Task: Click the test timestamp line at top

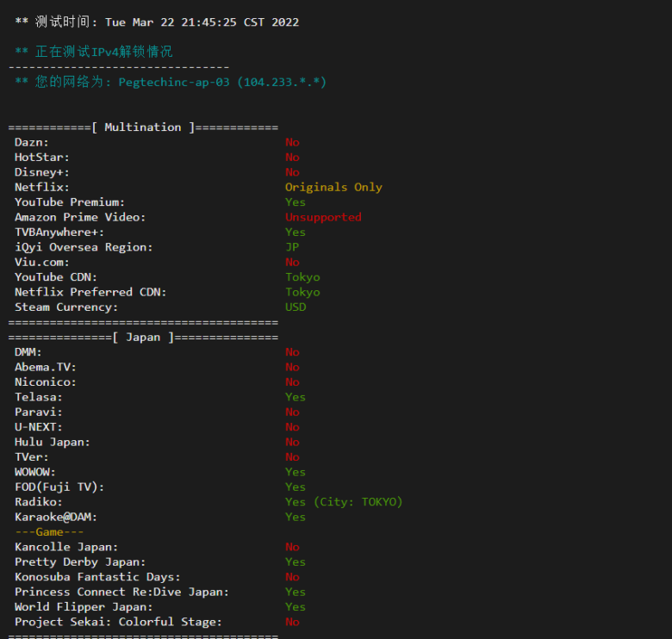Action: point(157,22)
